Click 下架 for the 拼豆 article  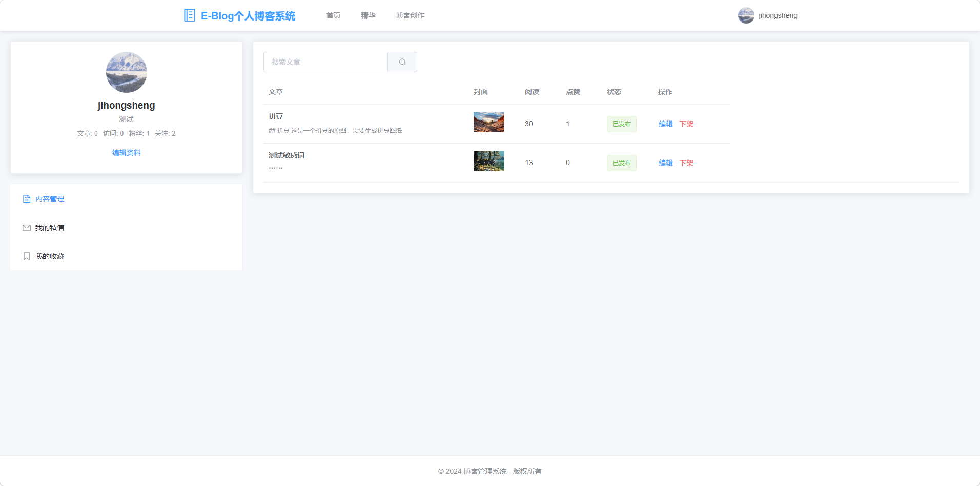coord(686,124)
